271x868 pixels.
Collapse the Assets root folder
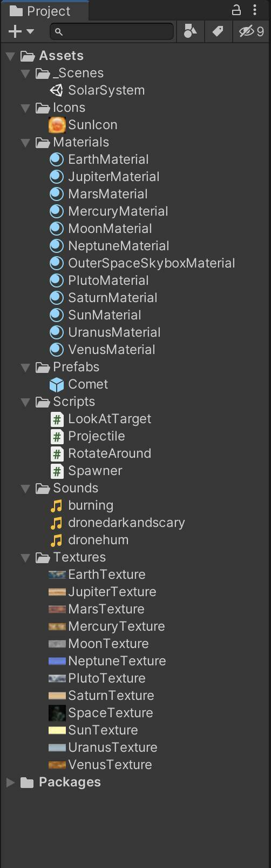(10, 56)
